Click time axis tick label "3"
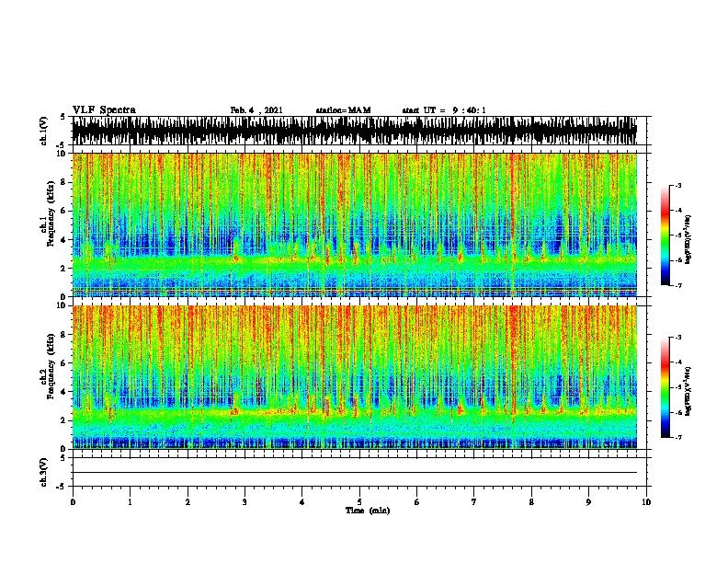 click(245, 501)
